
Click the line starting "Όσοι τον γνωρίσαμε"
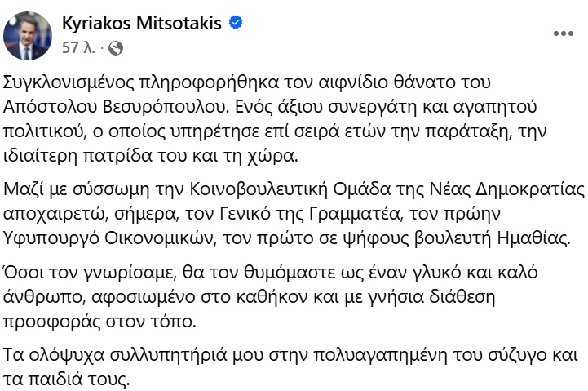coord(271,273)
